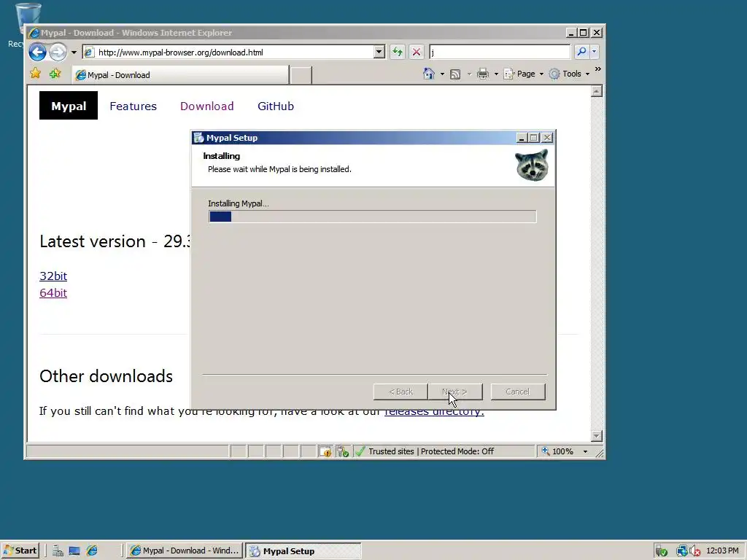Download the 32bit version
The height and width of the screenshot is (560, 747).
53,276
